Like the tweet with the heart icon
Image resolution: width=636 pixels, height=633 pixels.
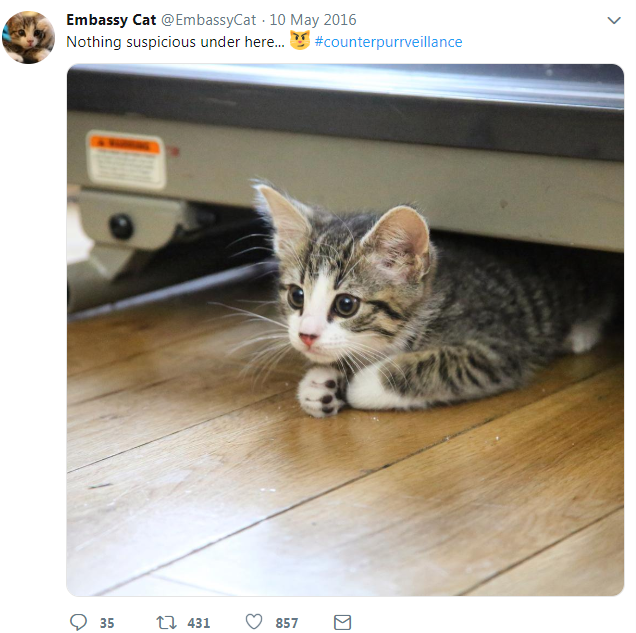tap(254, 622)
